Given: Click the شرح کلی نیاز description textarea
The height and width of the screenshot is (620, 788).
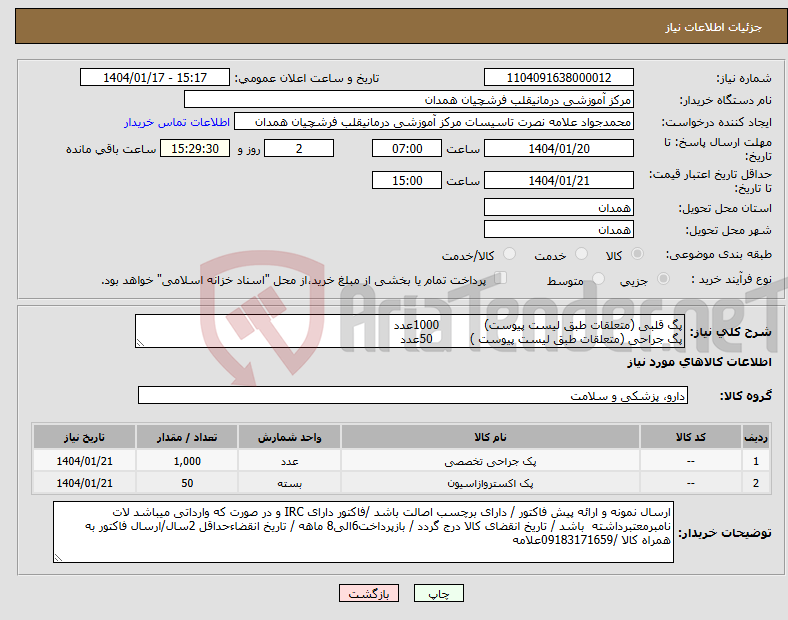Looking at the screenshot, I should [410, 331].
